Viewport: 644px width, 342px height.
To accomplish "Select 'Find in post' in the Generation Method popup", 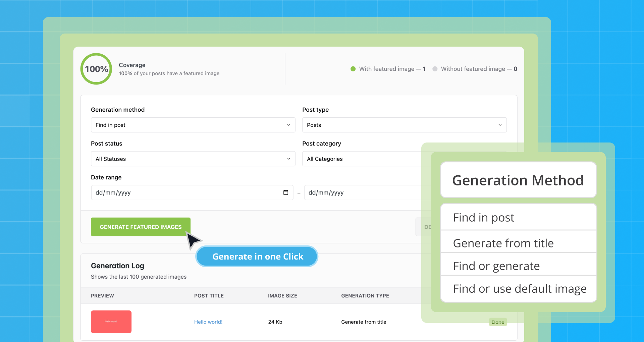I will [x=483, y=217].
